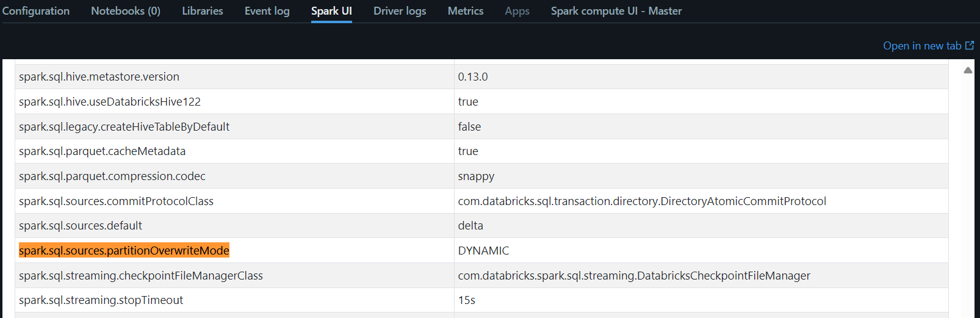Viewport: 980px width, 318px height.
Task: Go to the Libraries tab
Action: pos(203,11)
